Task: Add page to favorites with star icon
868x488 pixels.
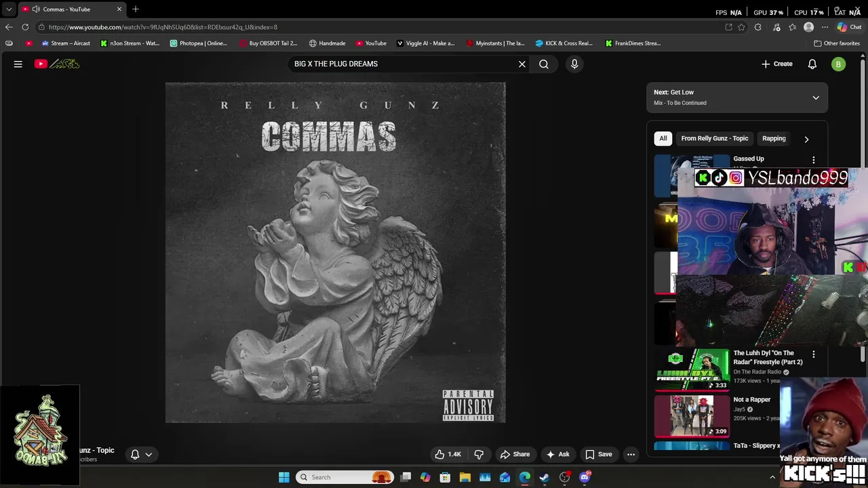Action: click(x=742, y=27)
